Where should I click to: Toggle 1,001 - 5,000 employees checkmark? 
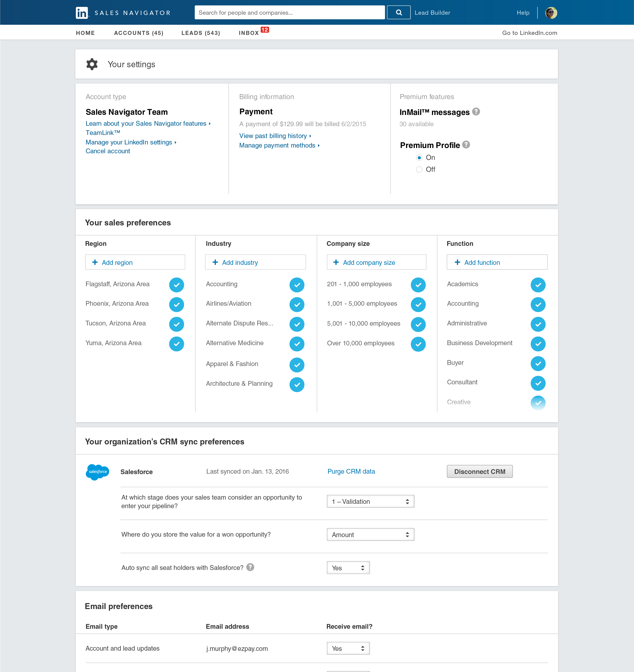point(418,305)
